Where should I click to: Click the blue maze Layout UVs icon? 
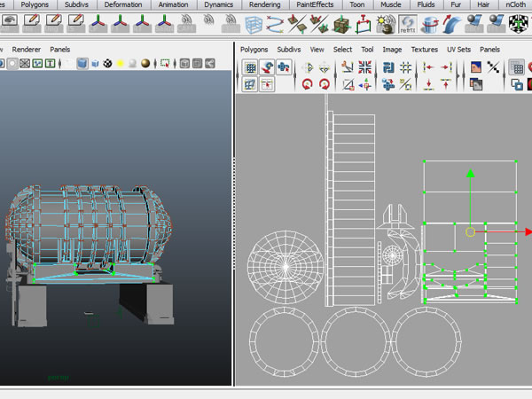point(388,67)
